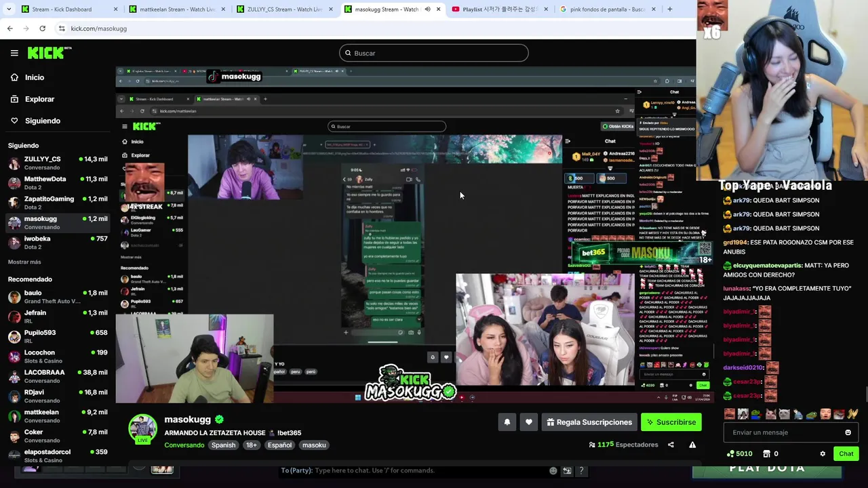Focus the Enviar un mensaje chat input

click(790, 432)
